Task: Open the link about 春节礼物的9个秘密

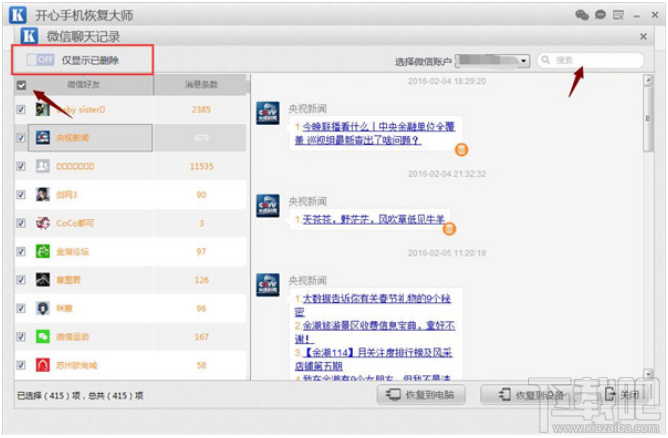Action: point(373,305)
